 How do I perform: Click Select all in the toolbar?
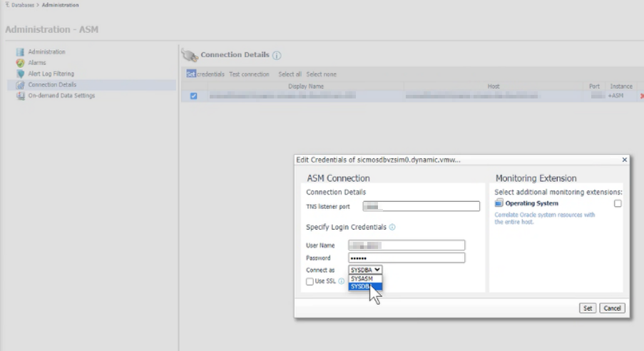[x=290, y=74]
